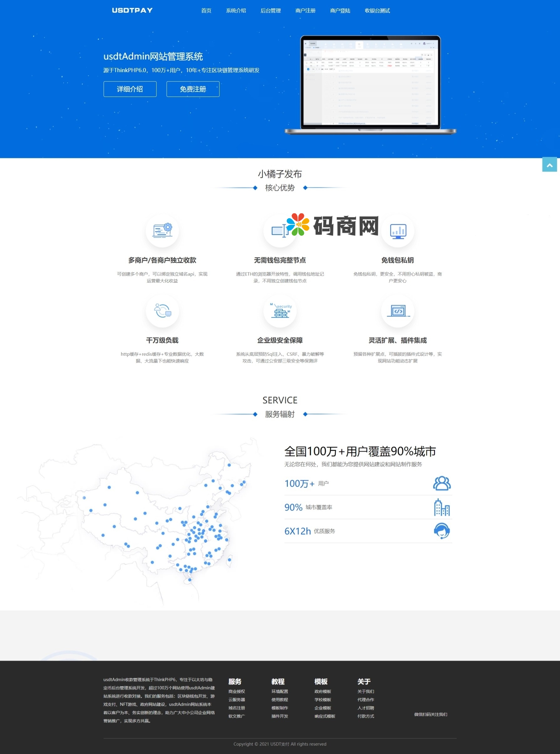Open the 系统介绍 menu item

coord(236,11)
